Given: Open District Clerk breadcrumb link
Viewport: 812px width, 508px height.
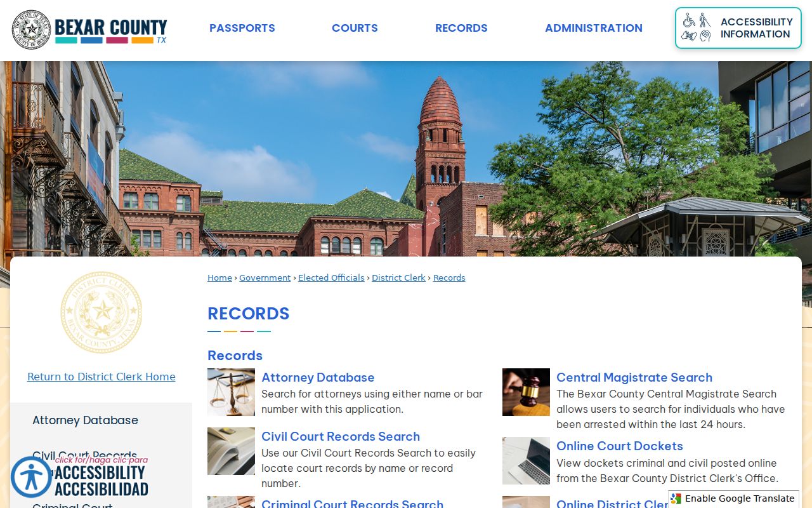Looking at the screenshot, I should point(398,277).
